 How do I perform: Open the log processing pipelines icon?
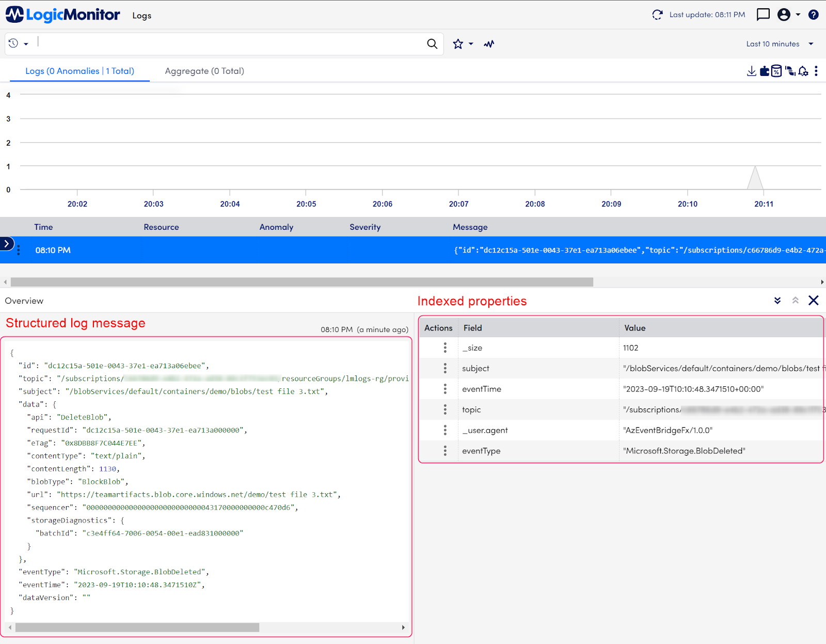[791, 71]
